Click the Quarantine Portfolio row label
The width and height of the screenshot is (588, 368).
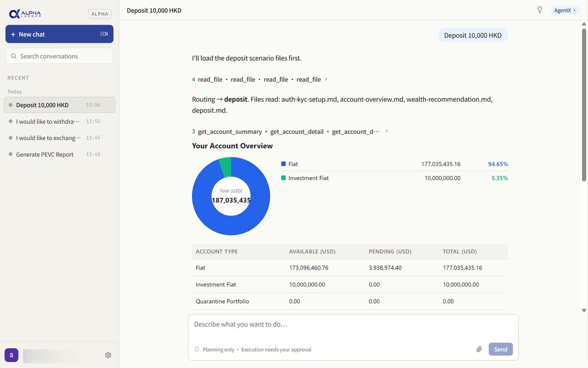tap(222, 301)
